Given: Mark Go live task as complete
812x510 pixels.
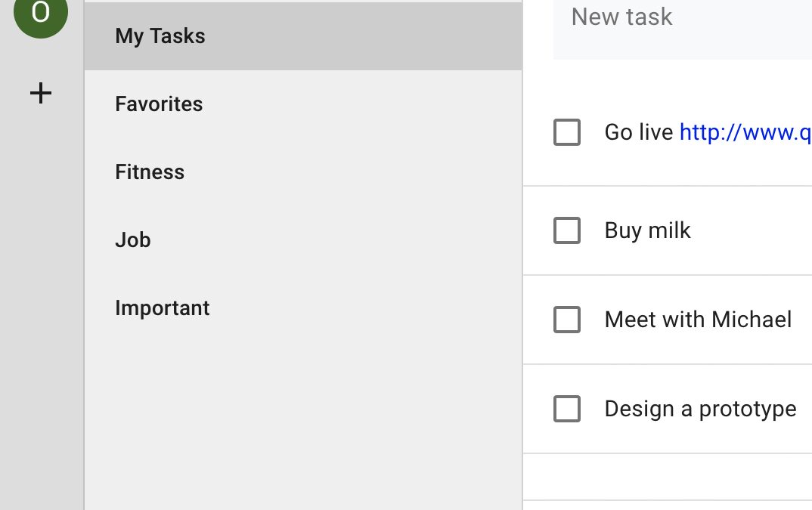Looking at the screenshot, I should tap(566, 132).
